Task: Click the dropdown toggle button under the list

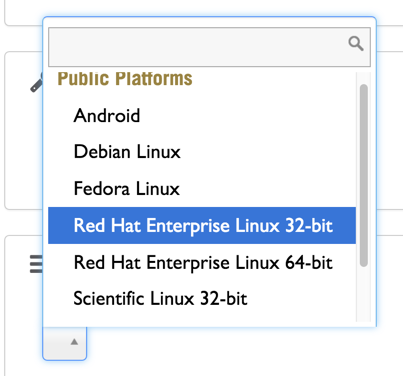Action: point(65,343)
